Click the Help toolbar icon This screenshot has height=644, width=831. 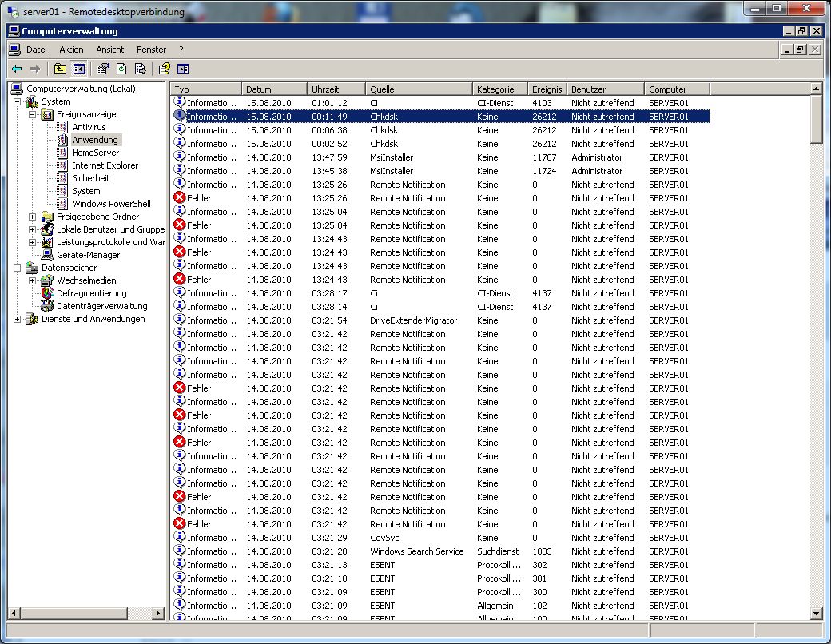[x=165, y=69]
